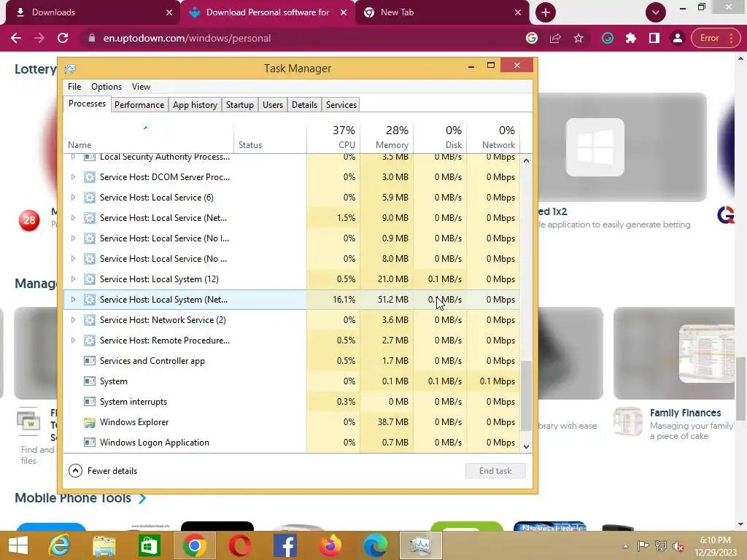This screenshot has width=747, height=560.
Task: Open the View menu in Task Manager
Action: click(141, 87)
